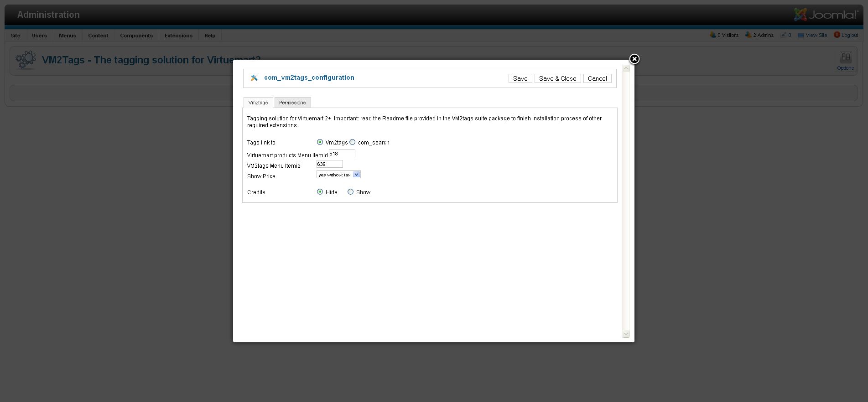Image resolution: width=868 pixels, height=402 pixels.
Task: Click the Tags link to label
Action: point(261,143)
